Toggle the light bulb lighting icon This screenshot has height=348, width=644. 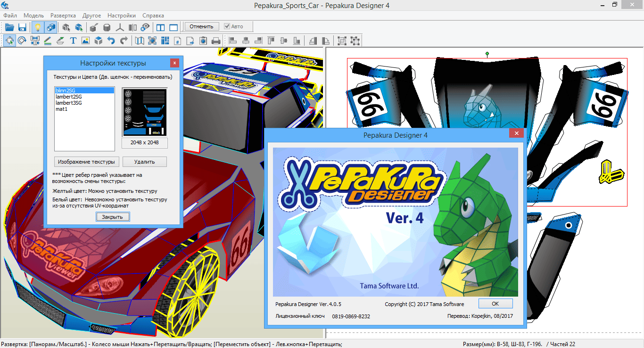(x=38, y=27)
